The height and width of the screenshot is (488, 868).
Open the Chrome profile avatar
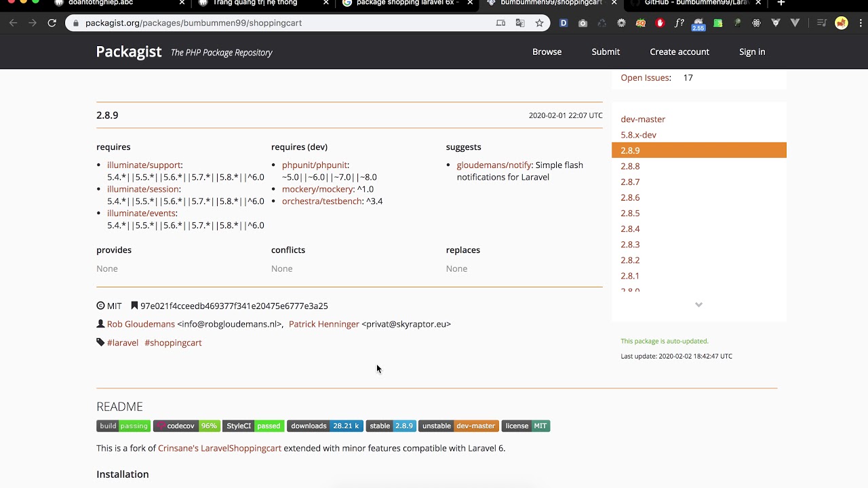tap(841, 23)
